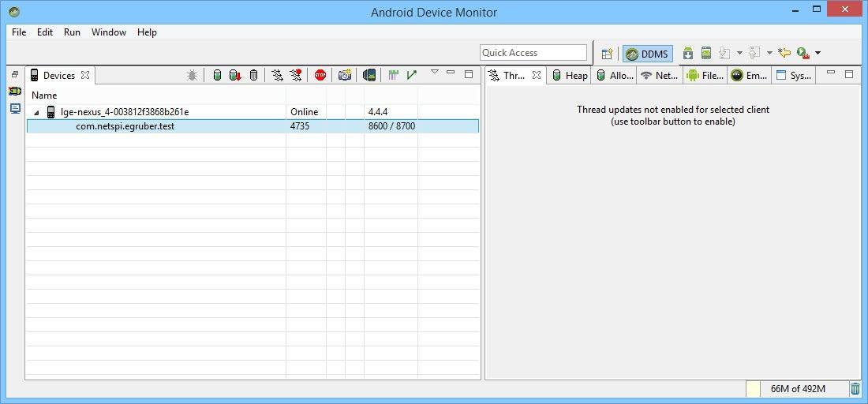Image resolution: width=868 pixels, height=404 pixels.
Task: Toggle the DDMS perspective button
Action: tap(647, 54)
